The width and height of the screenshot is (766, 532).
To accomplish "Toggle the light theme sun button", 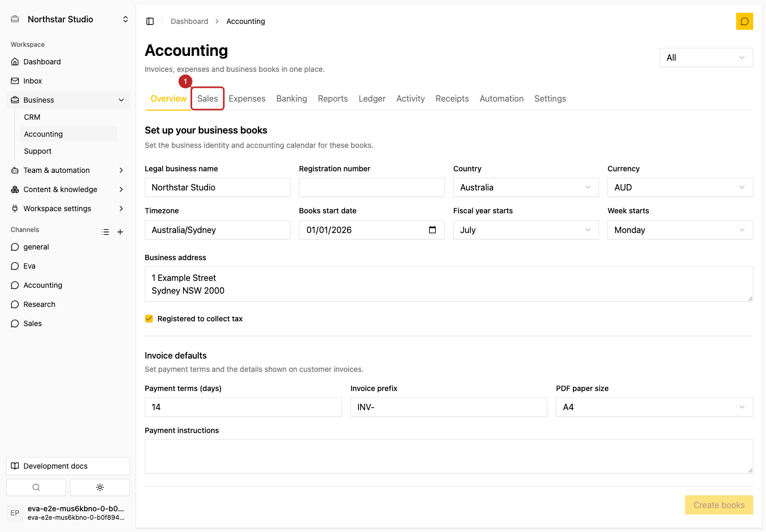I will tap(100, 487).
